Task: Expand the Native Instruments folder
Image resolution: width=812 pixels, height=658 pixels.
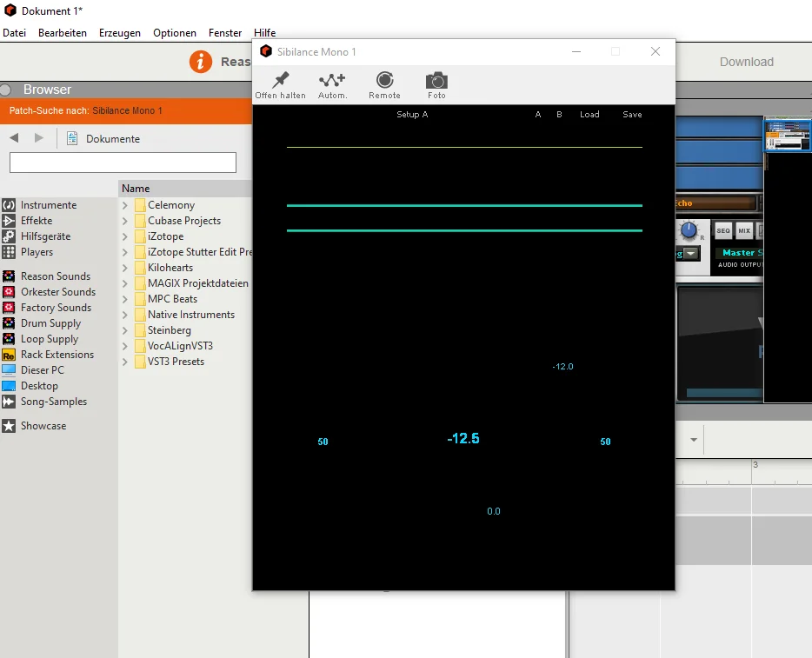Action: coord(125,315)
